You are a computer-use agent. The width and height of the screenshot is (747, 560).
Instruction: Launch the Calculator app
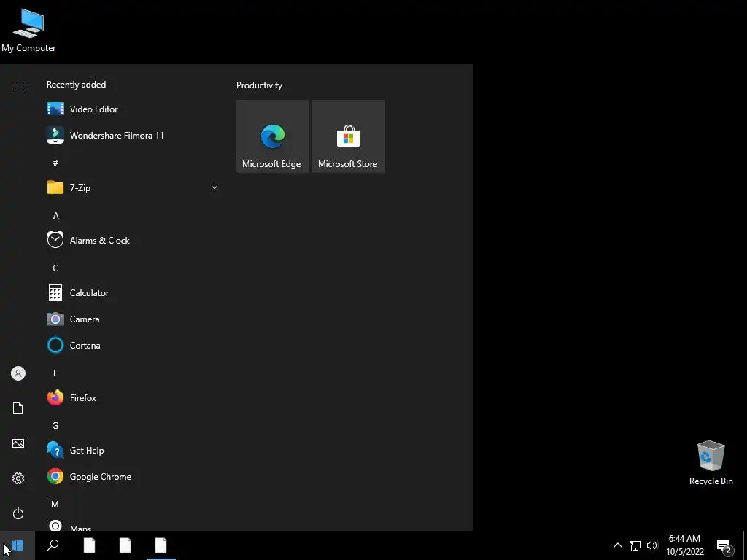(132, 293)
